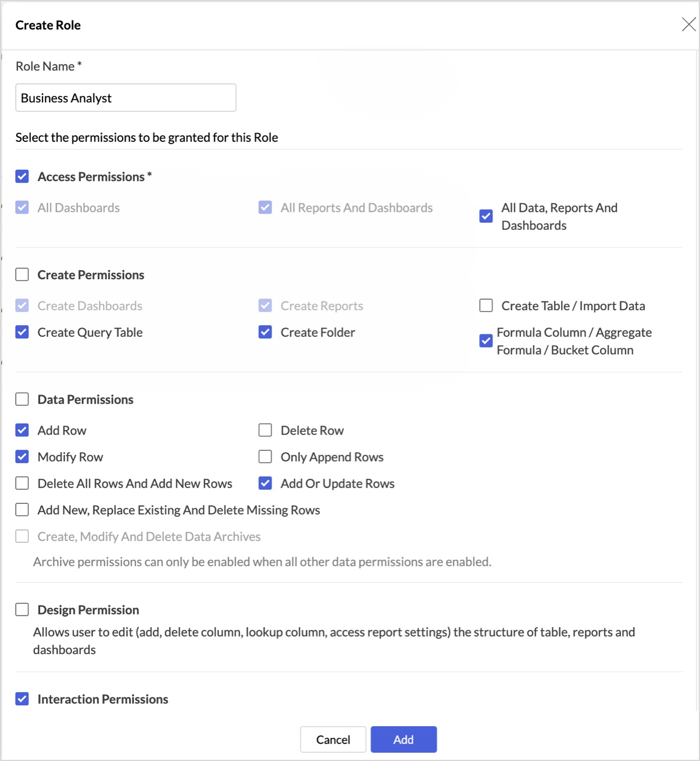Uncheck the Create Folder checkbox

[265, 332]
